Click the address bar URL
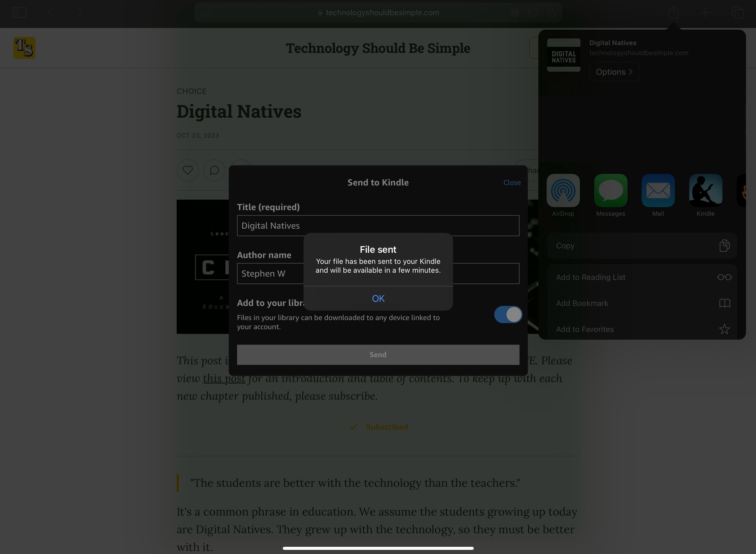The image size is (756, 554). (x=382, y=13)
